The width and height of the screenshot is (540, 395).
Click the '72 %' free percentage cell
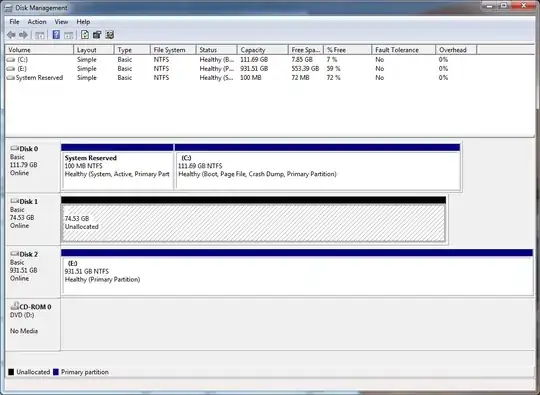[x=333, y=78]
